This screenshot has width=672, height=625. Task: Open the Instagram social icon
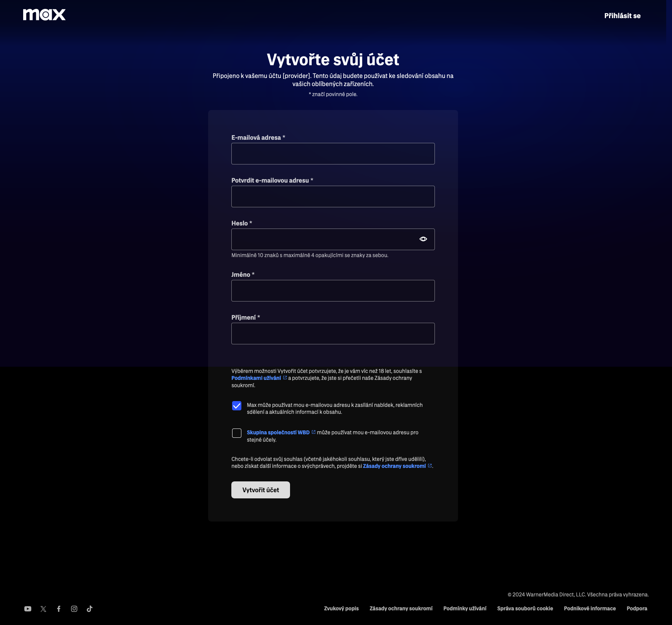74,609
